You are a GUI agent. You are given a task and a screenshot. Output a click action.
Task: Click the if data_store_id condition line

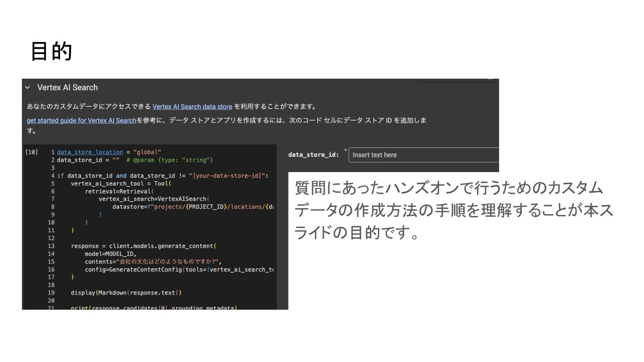[x=163, y=176]
